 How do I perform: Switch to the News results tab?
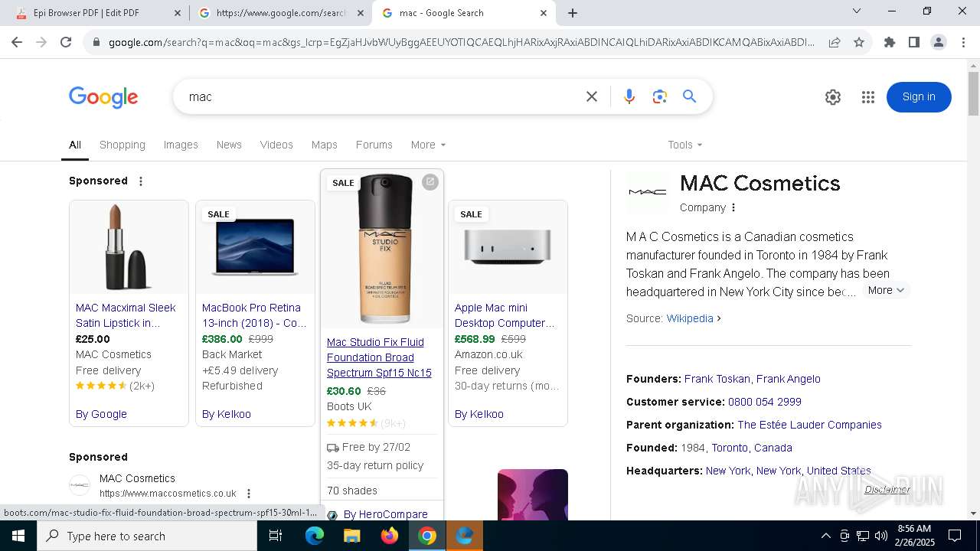coord(229,145)
